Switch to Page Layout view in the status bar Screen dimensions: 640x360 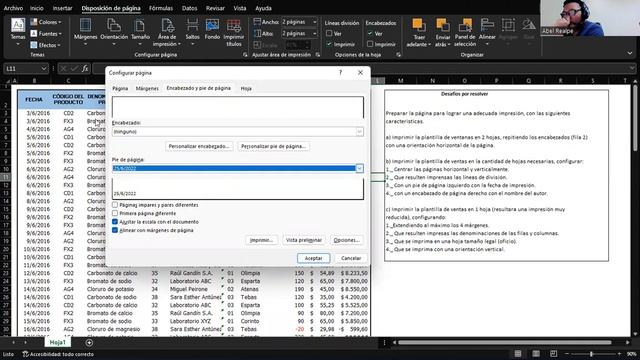tap(536, 354)
